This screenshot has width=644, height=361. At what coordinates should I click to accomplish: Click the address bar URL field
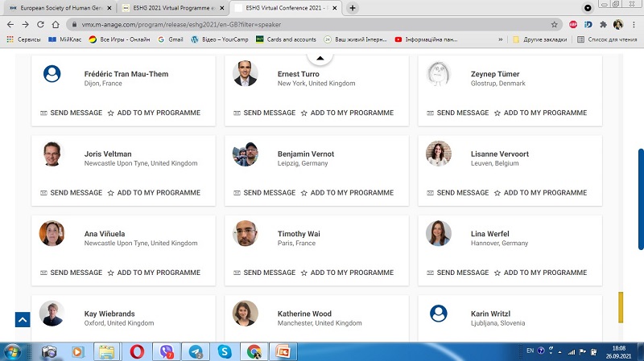click(x=282, y=25)
